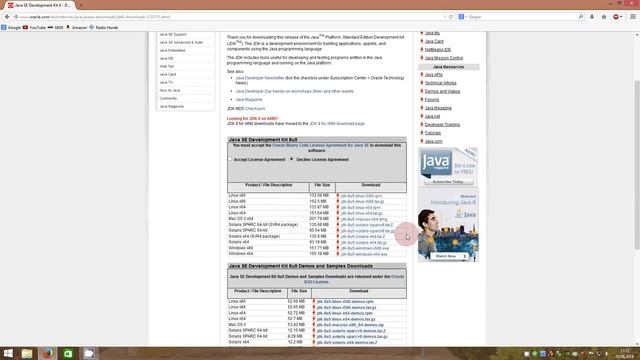Click Subscribe Today on Java Magazine banner
Image resolution: width=640 pixels, height=360 pixels.
[448, 182]
